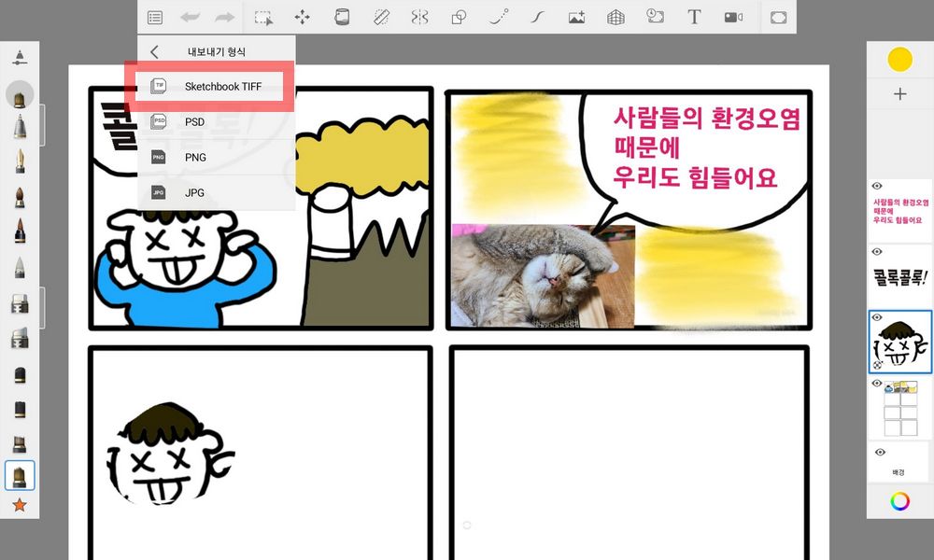Viewport: 934px width, 560px height.
Task: Add a new layer with plus
Action: pos(900,94)
